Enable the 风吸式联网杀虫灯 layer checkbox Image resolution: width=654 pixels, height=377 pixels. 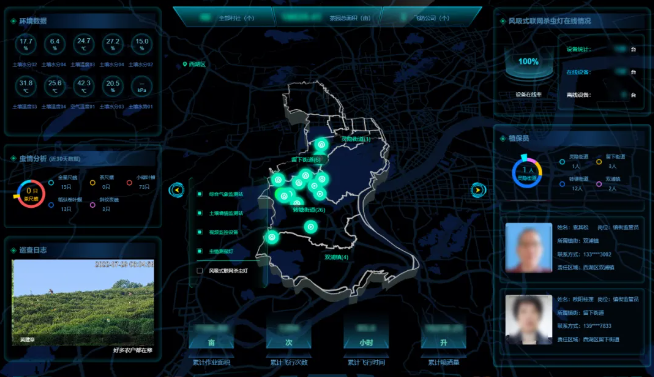coord(200,271)
